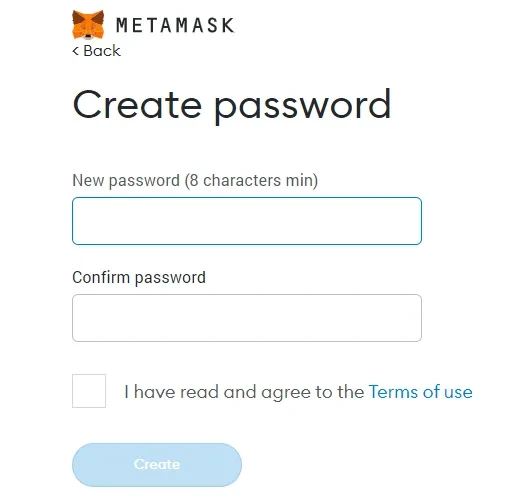Open the Terms of use link
517x499 pixels.
click(420, 391)
